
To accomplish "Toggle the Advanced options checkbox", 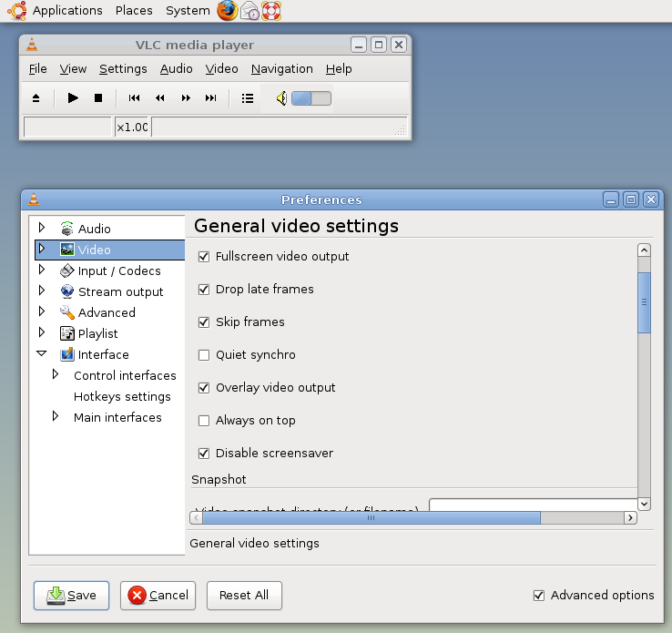I will [x=539, y=596].
